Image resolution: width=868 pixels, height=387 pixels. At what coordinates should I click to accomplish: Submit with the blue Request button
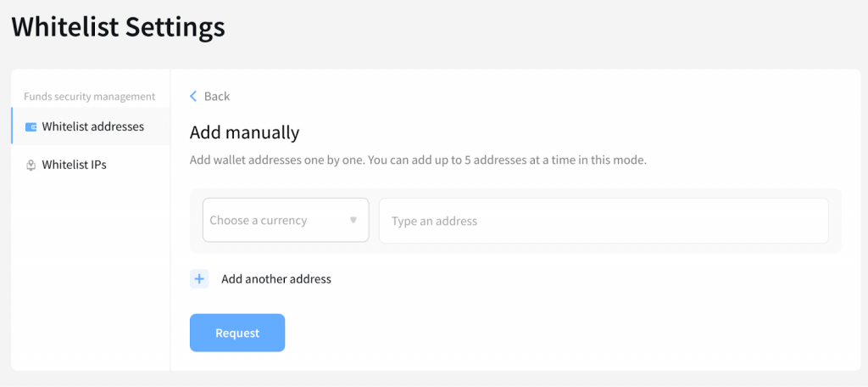click(x=237, y=333)
